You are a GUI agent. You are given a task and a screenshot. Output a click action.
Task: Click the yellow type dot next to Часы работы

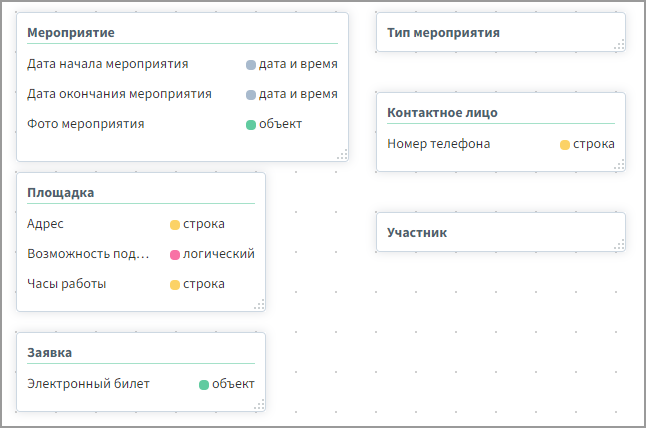pos(175,285)
